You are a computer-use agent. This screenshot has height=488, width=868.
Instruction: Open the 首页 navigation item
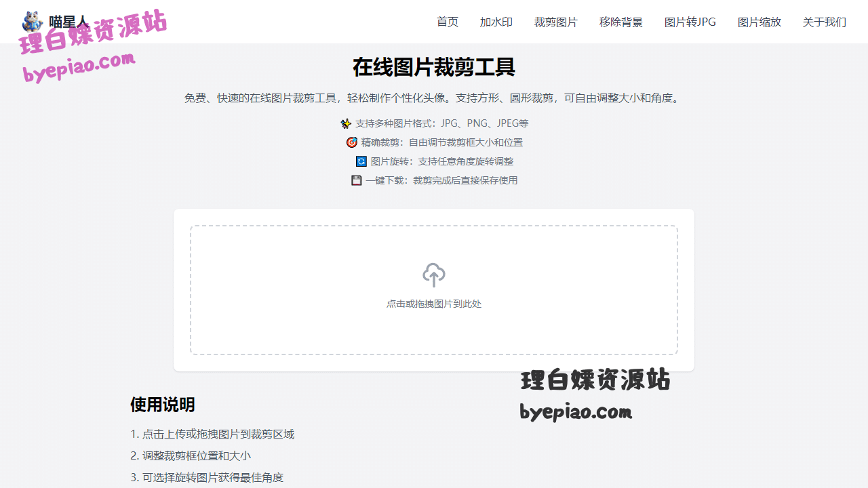click(x=448, y=22)
